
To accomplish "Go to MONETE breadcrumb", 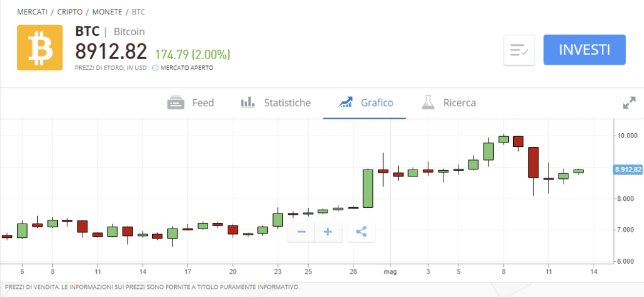I will pos(107,12).
